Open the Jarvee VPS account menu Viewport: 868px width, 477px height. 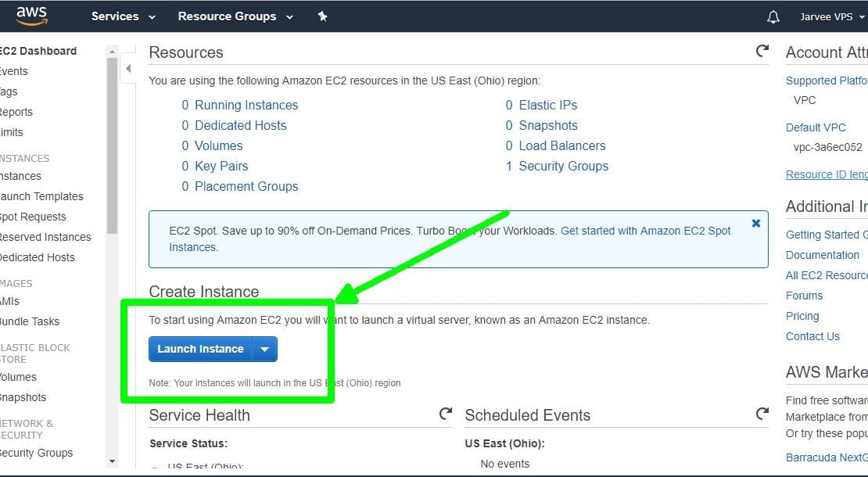coord(832,16)
